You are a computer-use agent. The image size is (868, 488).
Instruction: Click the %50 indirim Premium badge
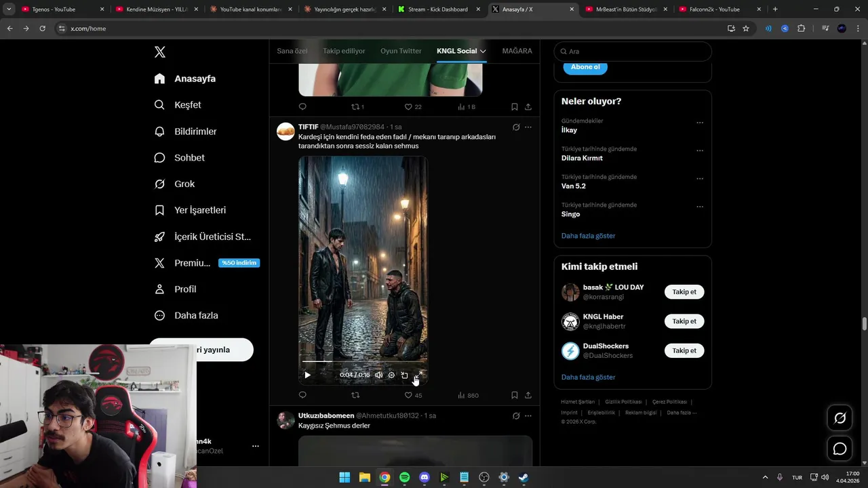click(239, 263)
